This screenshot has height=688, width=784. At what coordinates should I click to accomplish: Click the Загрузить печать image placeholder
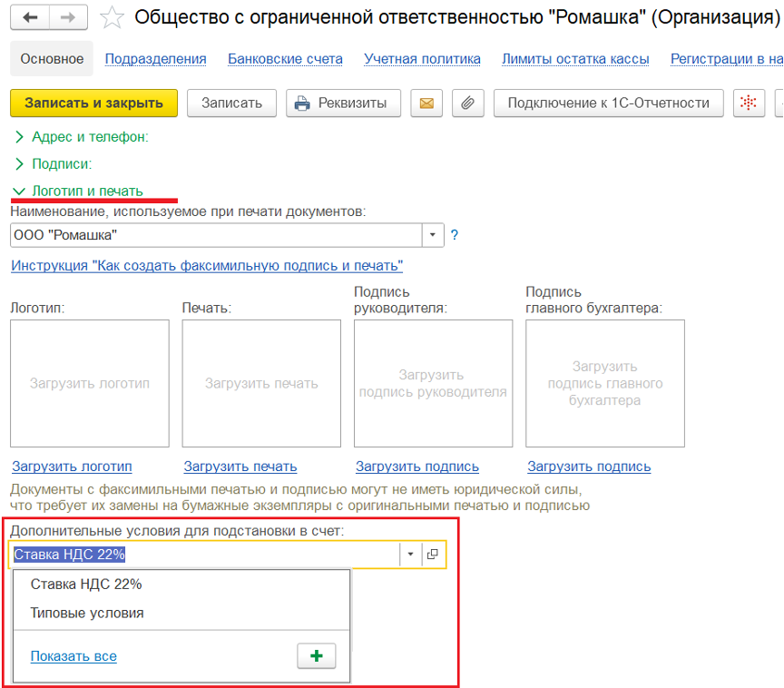[261, 383]
